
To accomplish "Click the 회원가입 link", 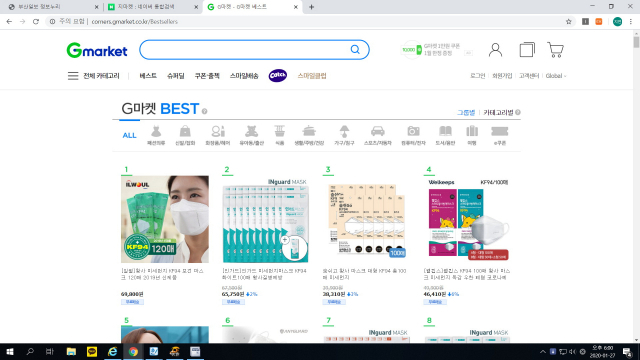I will [502, 76].
